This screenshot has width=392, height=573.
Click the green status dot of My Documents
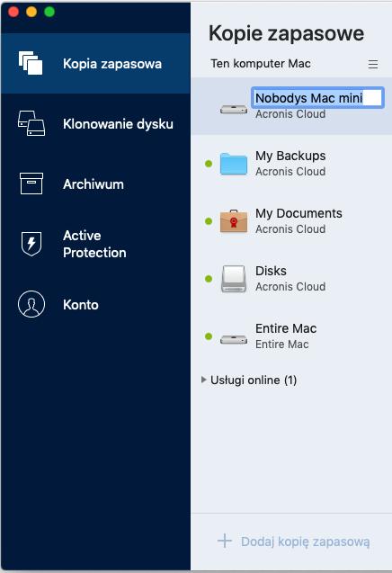pyautogui.click(x=209, y=221)
